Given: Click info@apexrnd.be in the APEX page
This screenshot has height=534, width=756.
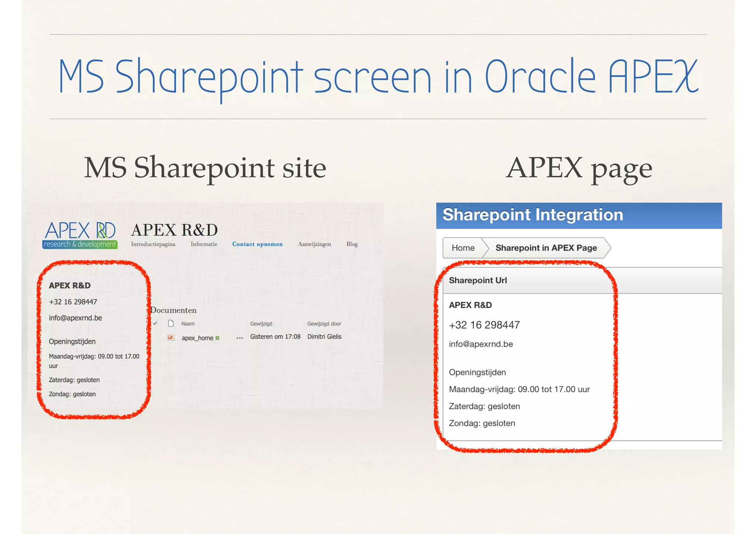Looking at the screenshot, I should (481, 344).
